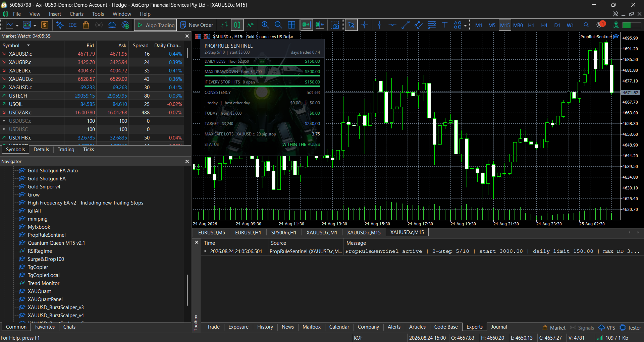Close the Market Watch panel
The width and height of the screenshot is (644, 342).
click(x=187, y=36)
